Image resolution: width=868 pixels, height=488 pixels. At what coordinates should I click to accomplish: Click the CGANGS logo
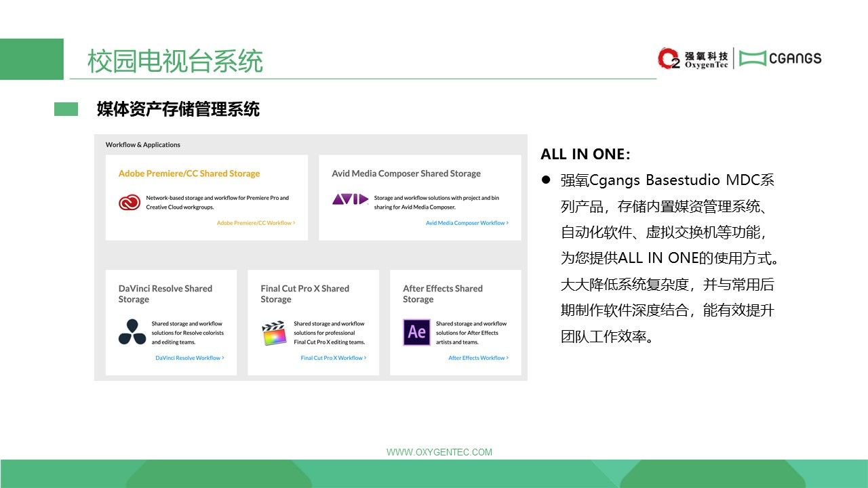780,58
